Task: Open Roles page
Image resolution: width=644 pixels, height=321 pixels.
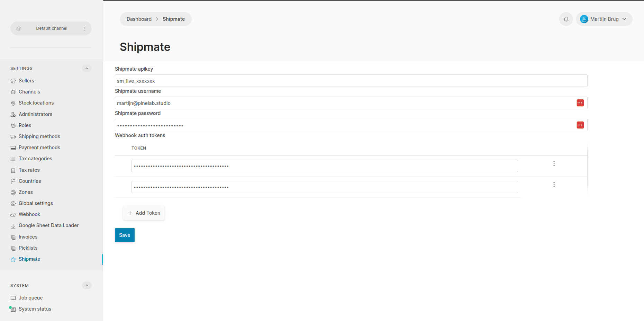Action: pyautogui.click(x=25, y=125)
